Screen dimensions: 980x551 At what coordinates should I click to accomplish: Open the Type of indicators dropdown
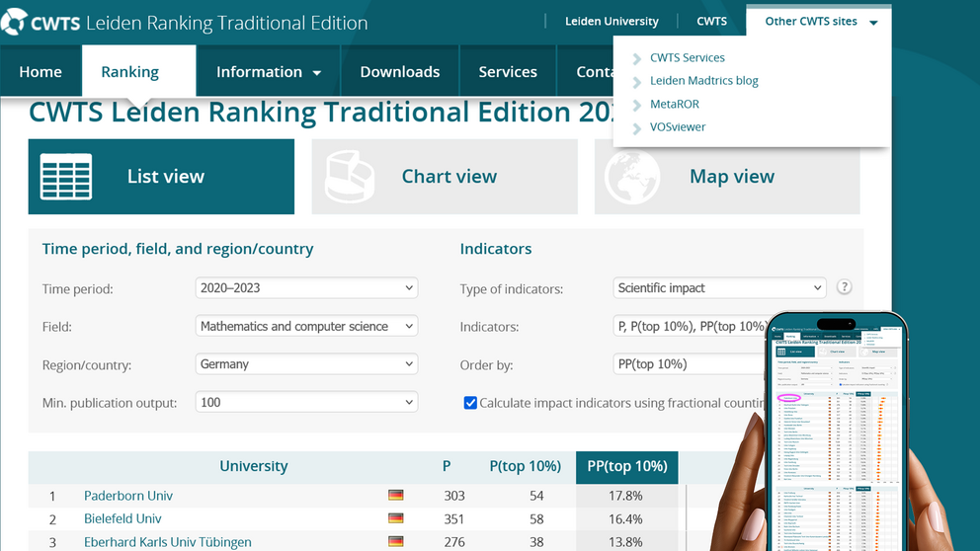click(x=719, y=288)
